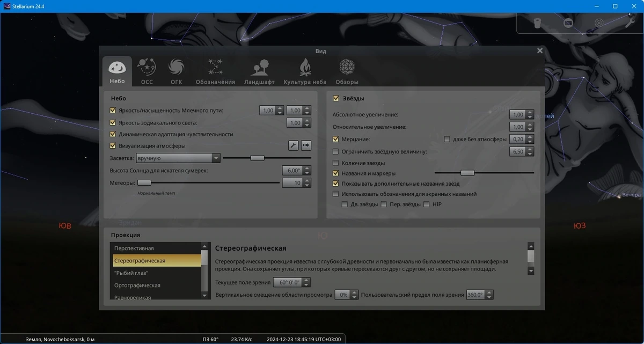Open the Обозначения markings tab icon
Viewport: 644px width, 344px height.
pyautogui.click(x=215, y=71)
